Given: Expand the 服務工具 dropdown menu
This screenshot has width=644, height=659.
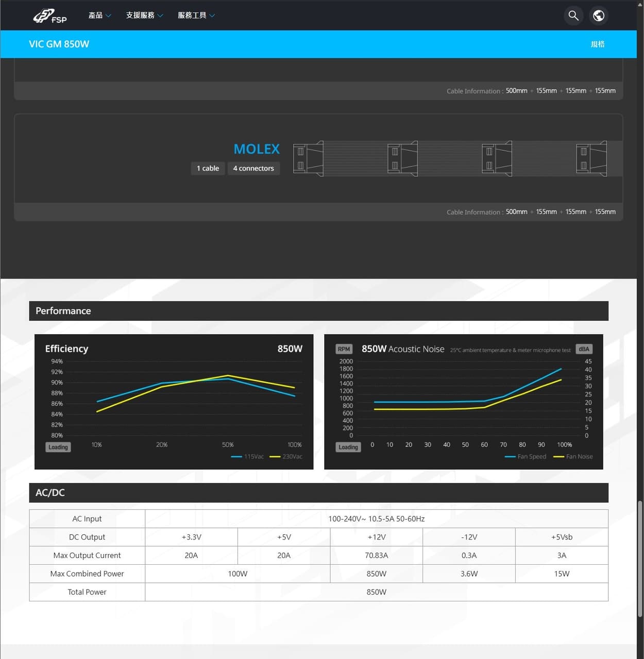Looking at the screenshot, I should click(x=196, y=15).
